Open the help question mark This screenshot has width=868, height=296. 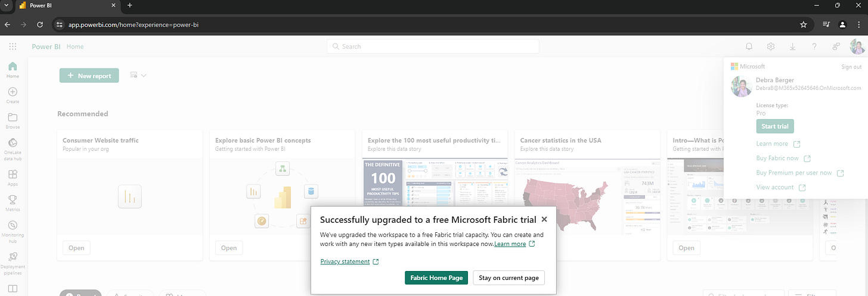[814, 46]
